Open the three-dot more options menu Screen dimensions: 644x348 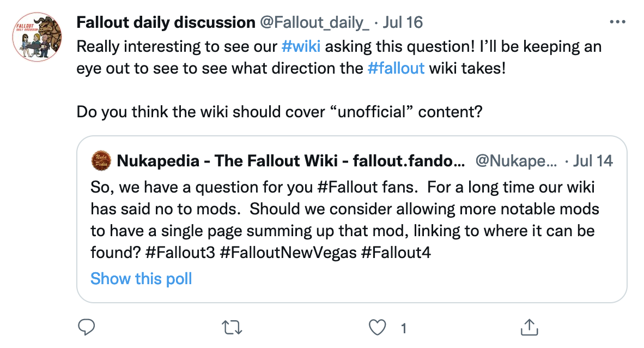click(x=617, y=23)
